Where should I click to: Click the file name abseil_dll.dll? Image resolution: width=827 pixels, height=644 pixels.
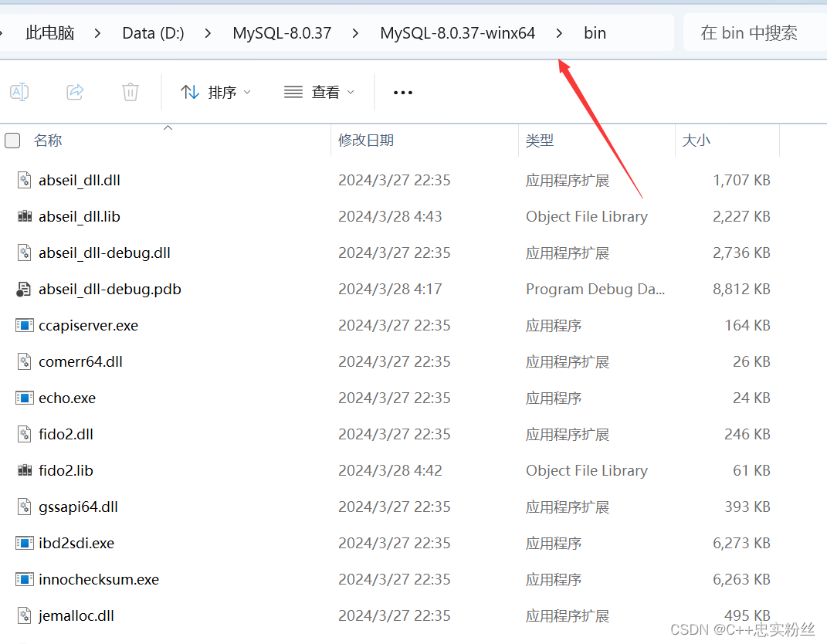80,181
